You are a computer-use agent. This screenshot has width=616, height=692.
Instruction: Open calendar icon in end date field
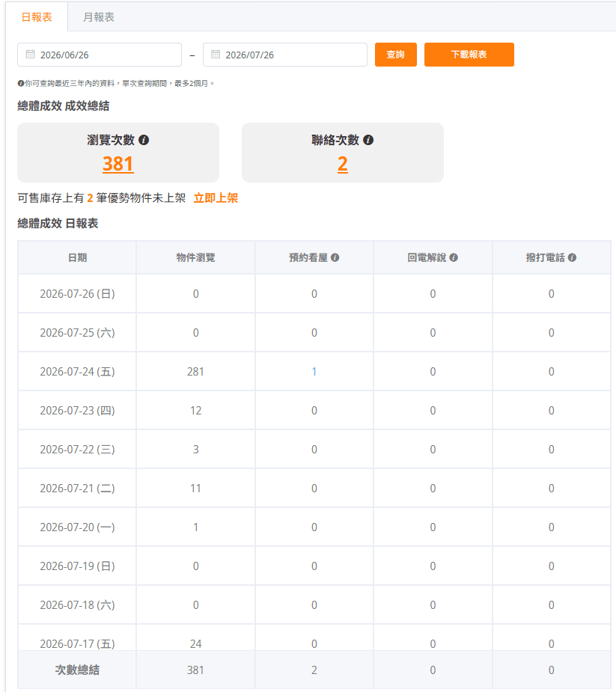[216, 55]
